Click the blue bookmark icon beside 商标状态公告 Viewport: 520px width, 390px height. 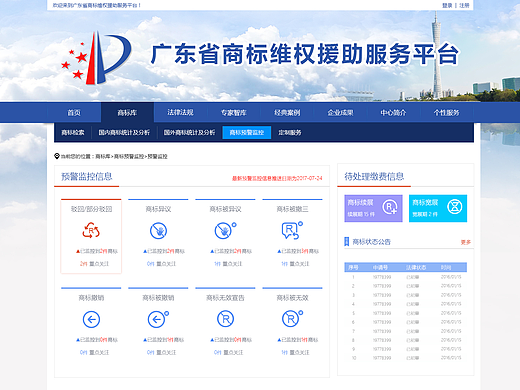point(347,242)
